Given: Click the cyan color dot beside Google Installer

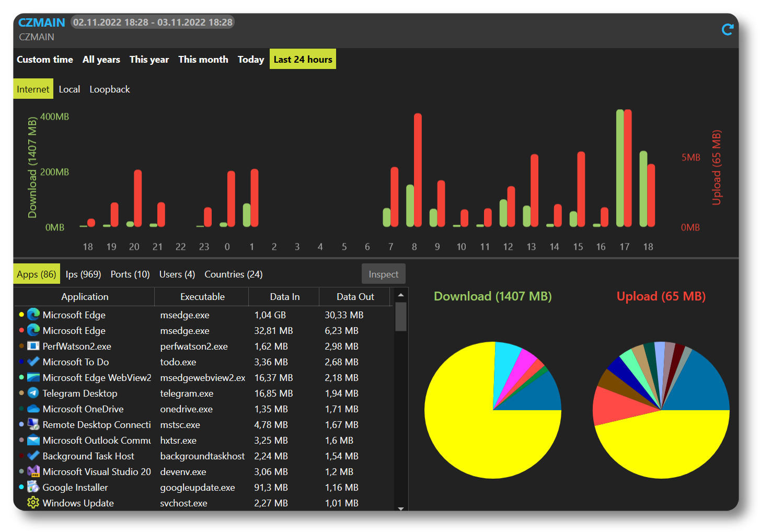Looking at the screenshot, I should point(21,487).
